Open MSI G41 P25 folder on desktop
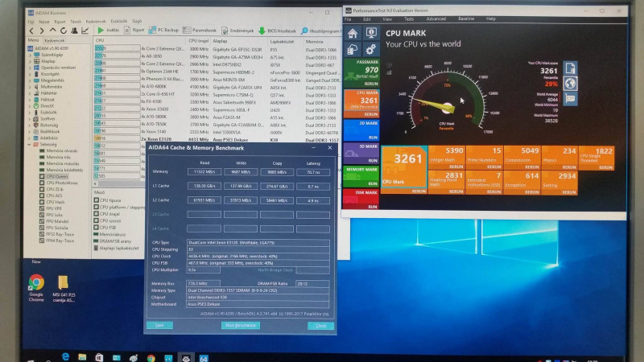The height and width of the screenshot is (362, 644). click(x=64, y=289)
